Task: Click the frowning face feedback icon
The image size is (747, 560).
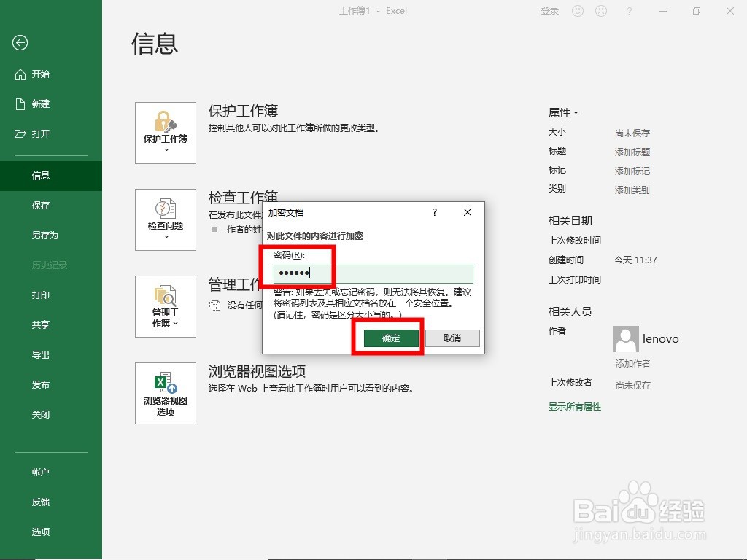Action: [601, 11]
